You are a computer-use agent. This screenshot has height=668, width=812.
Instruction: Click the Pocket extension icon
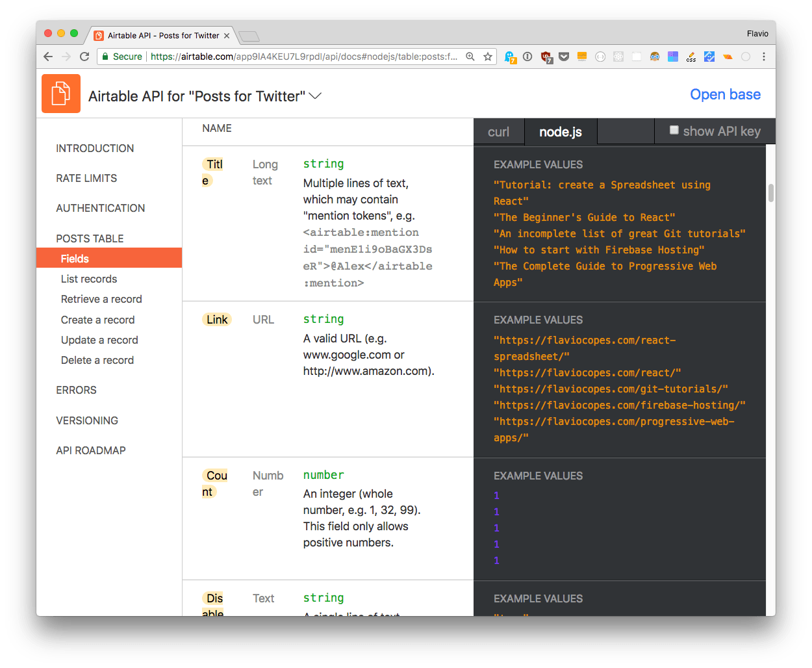click(563, 57)
